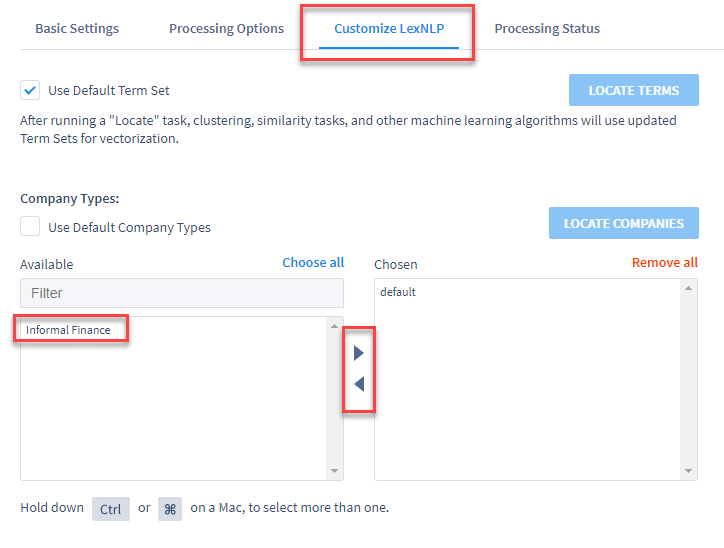Viewport: 724px width, 548px height.
Task: Enable Use Default Company Types
Action: point(30,226)
